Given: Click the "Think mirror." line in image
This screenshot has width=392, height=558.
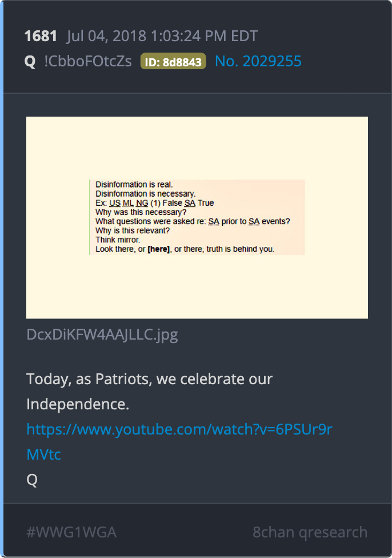Looking at the screenshot, I should pos(118,240).
